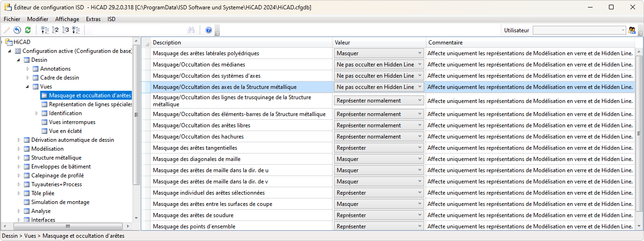Click the expand-all tree levels icon
644x241 pixels.
coord(76,30)
